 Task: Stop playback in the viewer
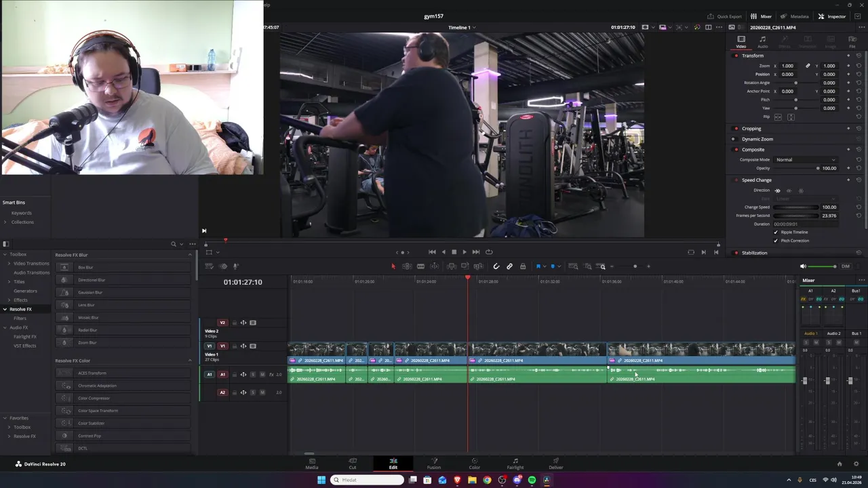point(454,252)
